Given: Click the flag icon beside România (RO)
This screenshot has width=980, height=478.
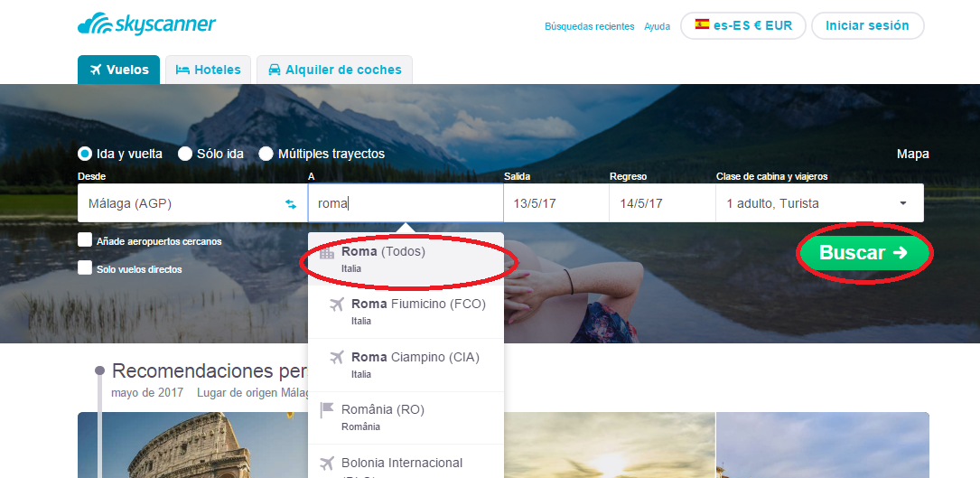Looking at the screenshot, I should tap(327, 410).
